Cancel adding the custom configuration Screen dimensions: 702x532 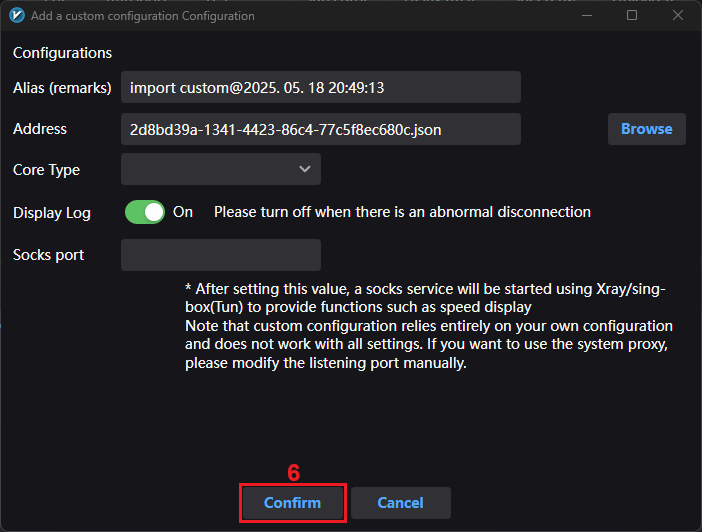(400, 503)
